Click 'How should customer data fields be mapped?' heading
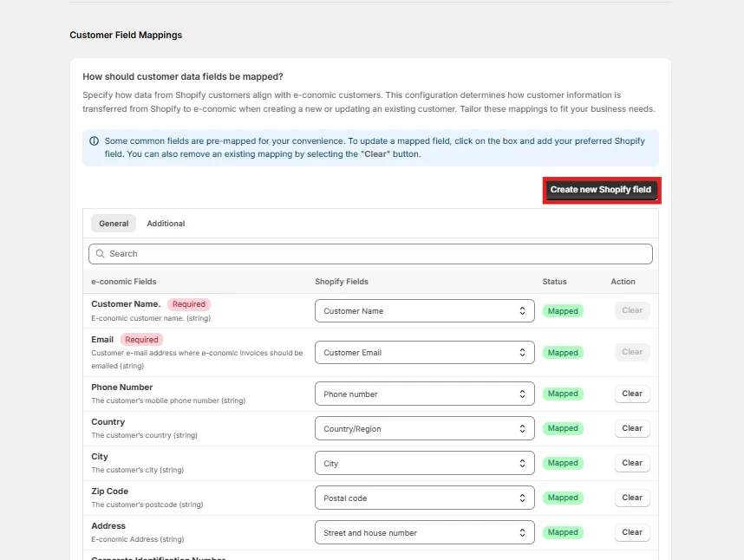The width and height of the screenshot is (744, 560). 183,77
